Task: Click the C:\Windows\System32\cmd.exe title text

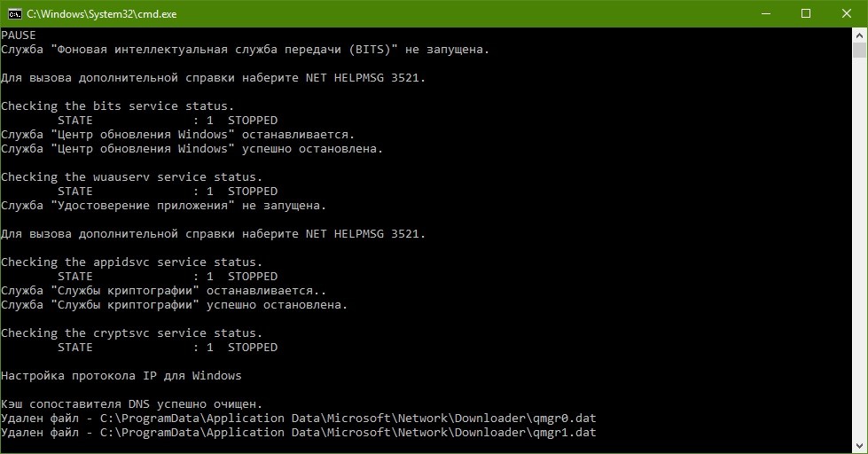Action: (101, 14)
